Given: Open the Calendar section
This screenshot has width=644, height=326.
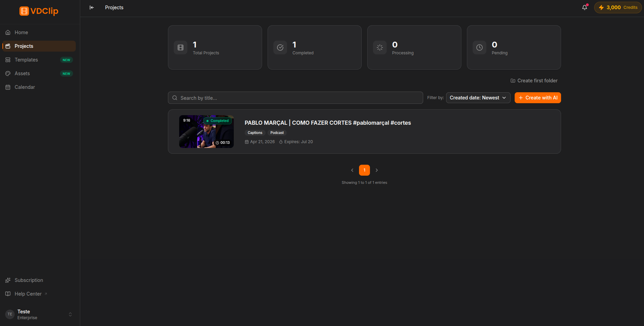Looking at the screenshot, I should [x=39, y=87].
